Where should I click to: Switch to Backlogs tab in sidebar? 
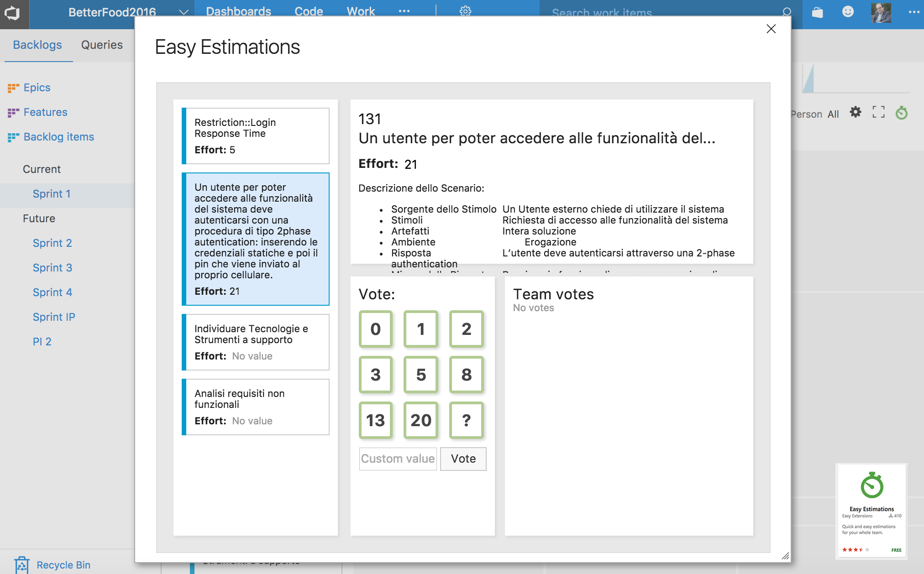pyautogui.click(x=37, y=44)
